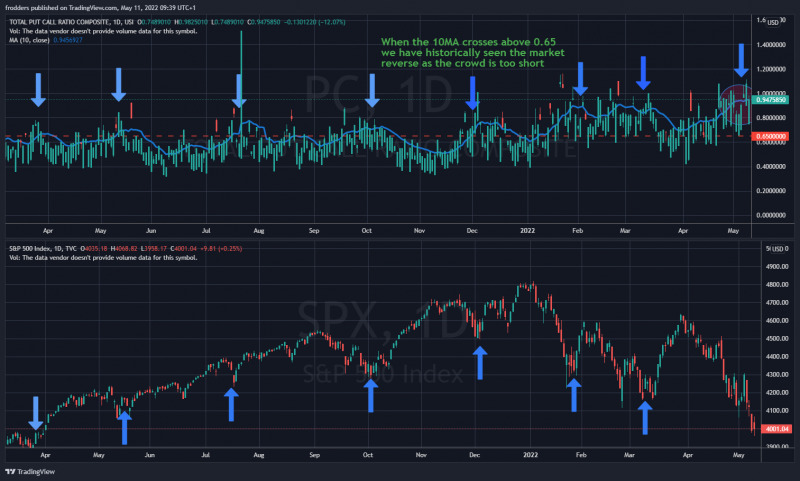Select the 'MA (10, close)' indicator legend
The image size is (800, 481).
coord(29,40)
